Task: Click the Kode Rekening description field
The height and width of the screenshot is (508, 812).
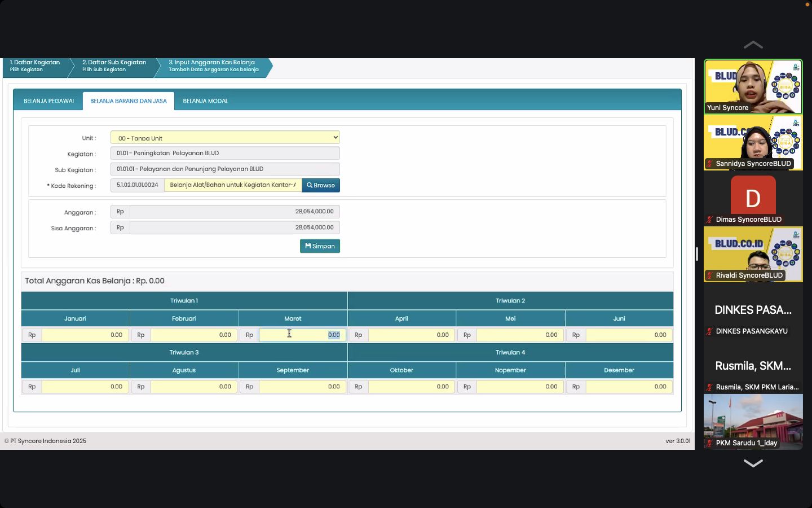Action: pos(233,185)
